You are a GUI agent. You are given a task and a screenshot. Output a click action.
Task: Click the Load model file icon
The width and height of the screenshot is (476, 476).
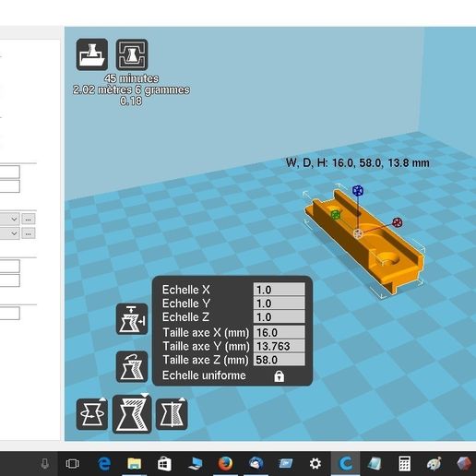(x=92, y=54)
